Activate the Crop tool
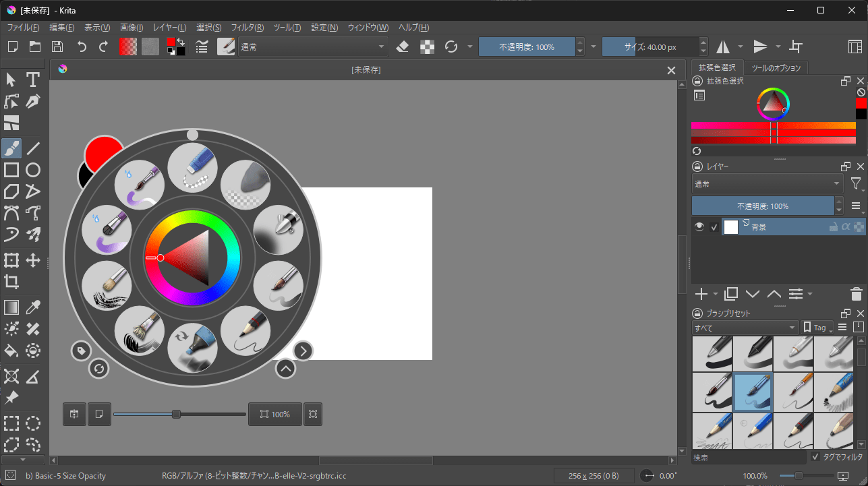The image size is (868, 486). (x=11, y=282)
